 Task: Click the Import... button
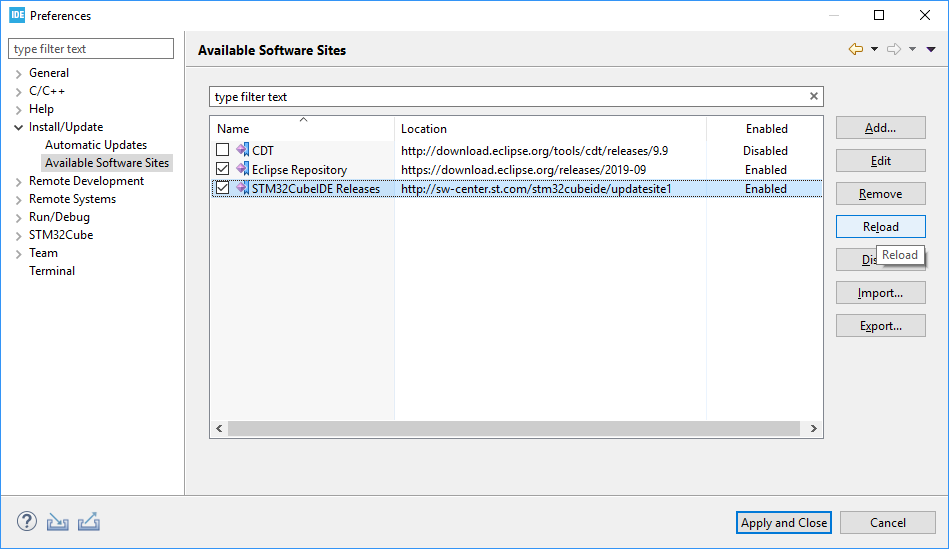[881, 292]
